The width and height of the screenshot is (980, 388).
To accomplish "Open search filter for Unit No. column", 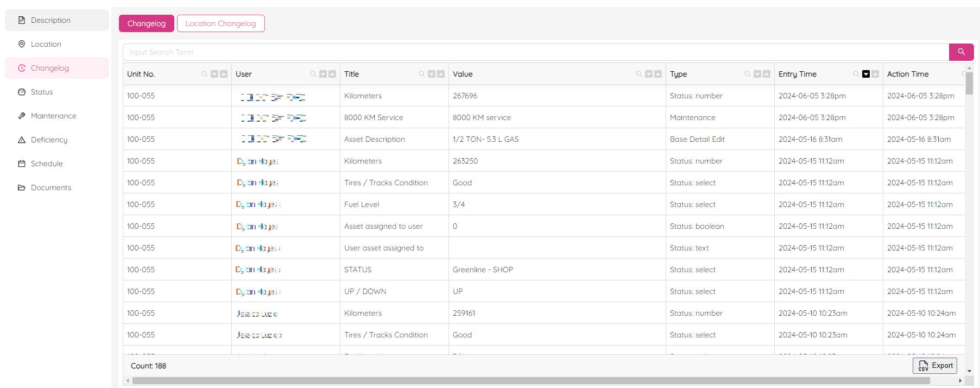I will 205,74.
